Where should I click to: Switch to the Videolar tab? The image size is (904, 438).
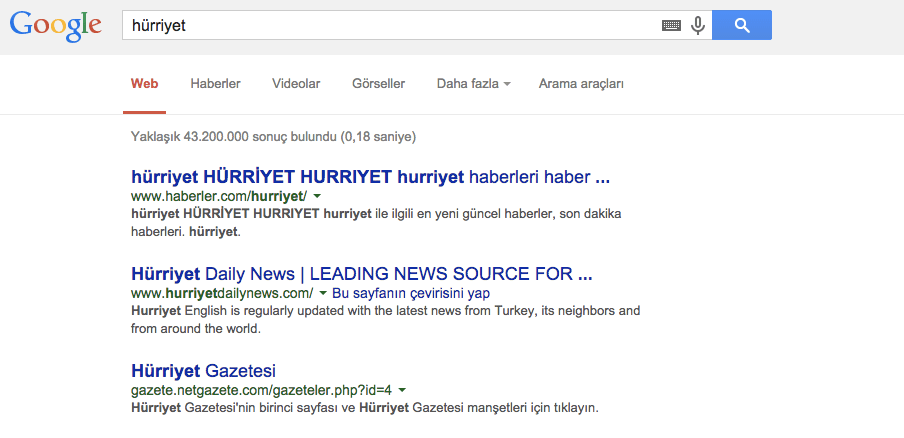point(296,84)
